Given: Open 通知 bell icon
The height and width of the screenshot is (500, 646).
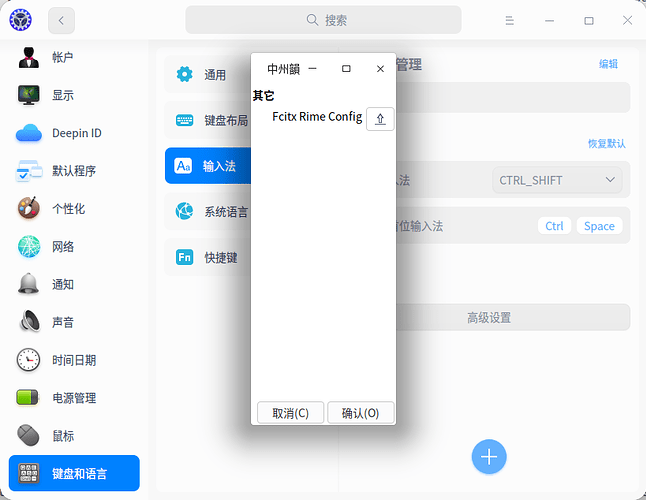Looking at the screenshot, I should tap(28, 284).
